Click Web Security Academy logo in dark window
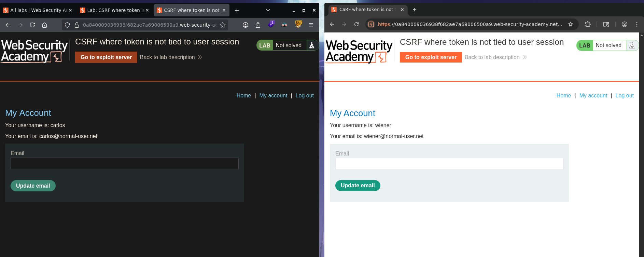Viewport: 644px width, 257px height. pos(34,51)
